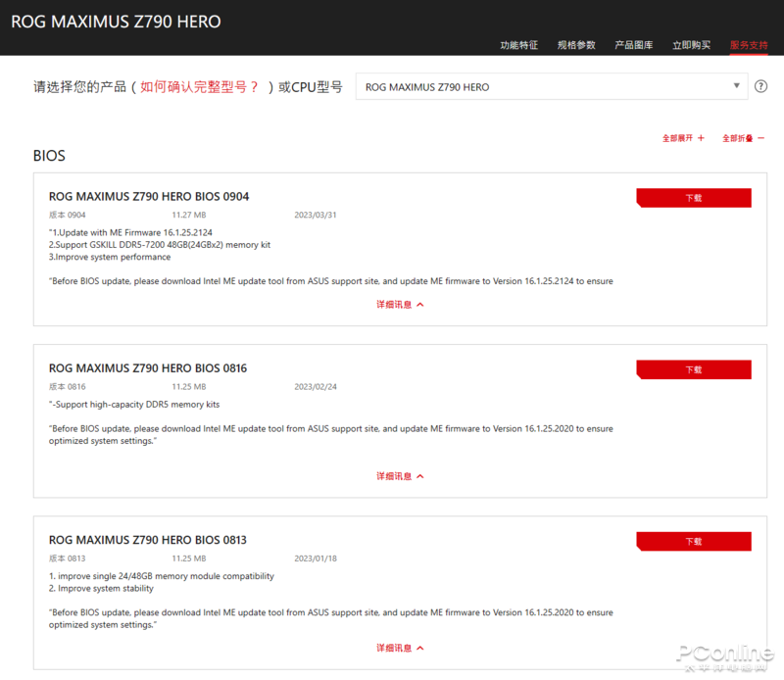Click the 如何确认完整型号？ link
Image resolution: width=784 pixels, height=680 pixels.
point(199,87)
